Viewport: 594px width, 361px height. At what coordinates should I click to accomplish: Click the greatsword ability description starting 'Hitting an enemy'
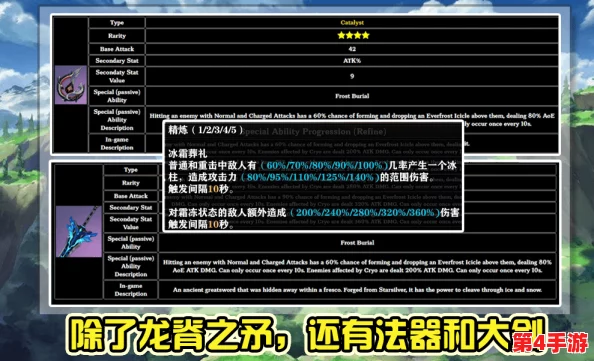pos(357,266)
